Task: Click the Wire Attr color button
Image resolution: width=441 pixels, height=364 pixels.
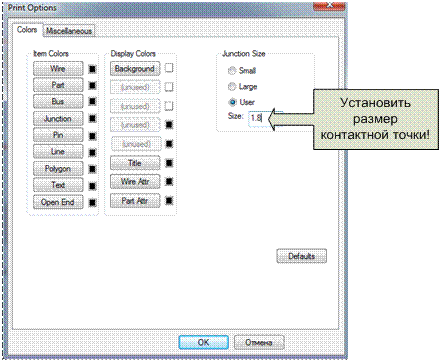Action: 135,182
